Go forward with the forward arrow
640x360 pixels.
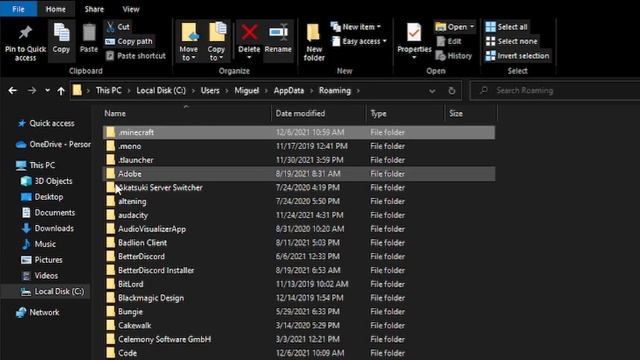coord(31,91)
